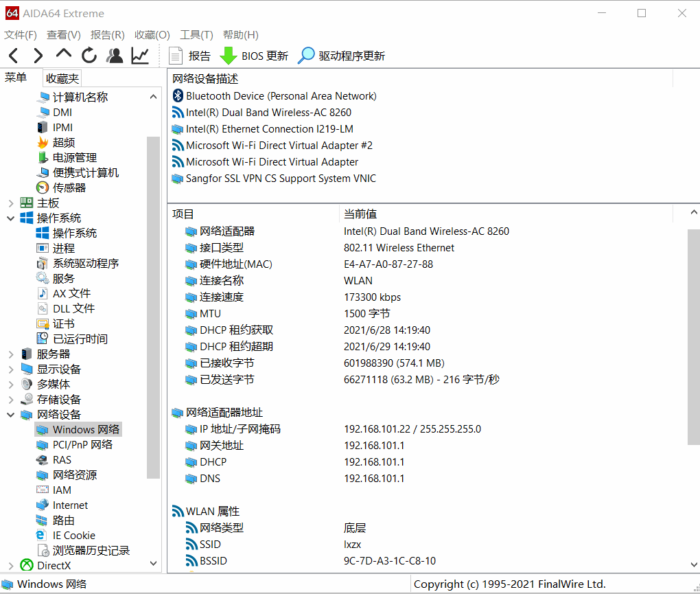Expand the 主板 tree node
The image size is (700, 594).
(11, 203)
